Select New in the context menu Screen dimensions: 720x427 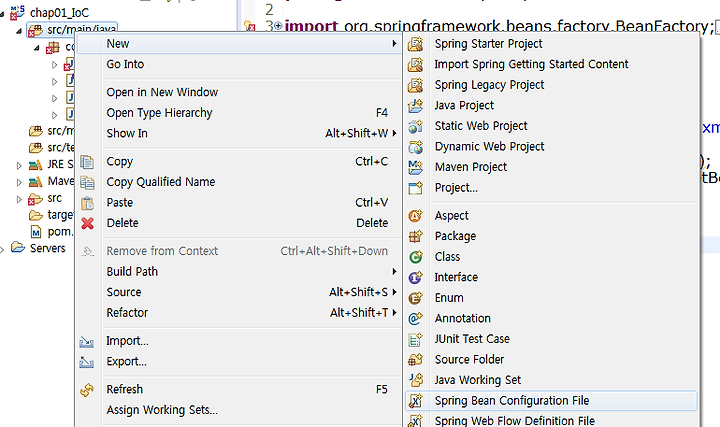239,44
